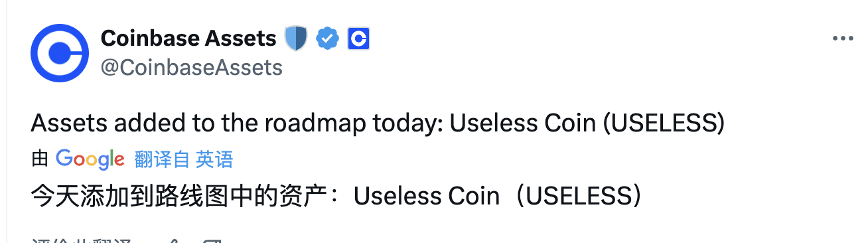Screen dimensions: 868x243
Task: Click the 英语 source language word
Action: pos(214,159)
